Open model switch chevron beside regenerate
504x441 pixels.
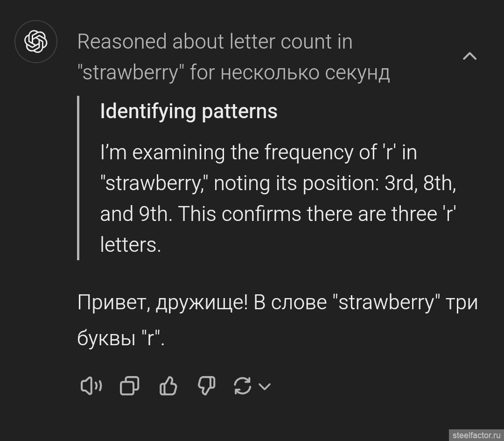265,386
